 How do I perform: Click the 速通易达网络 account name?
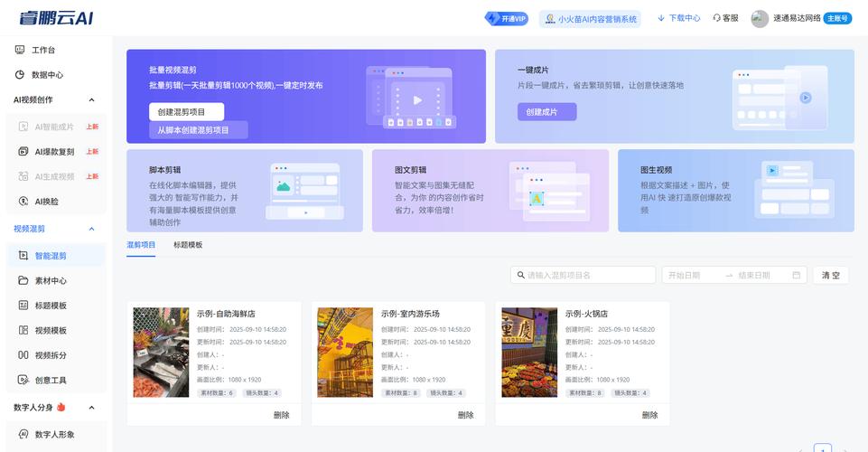[797, 18]
